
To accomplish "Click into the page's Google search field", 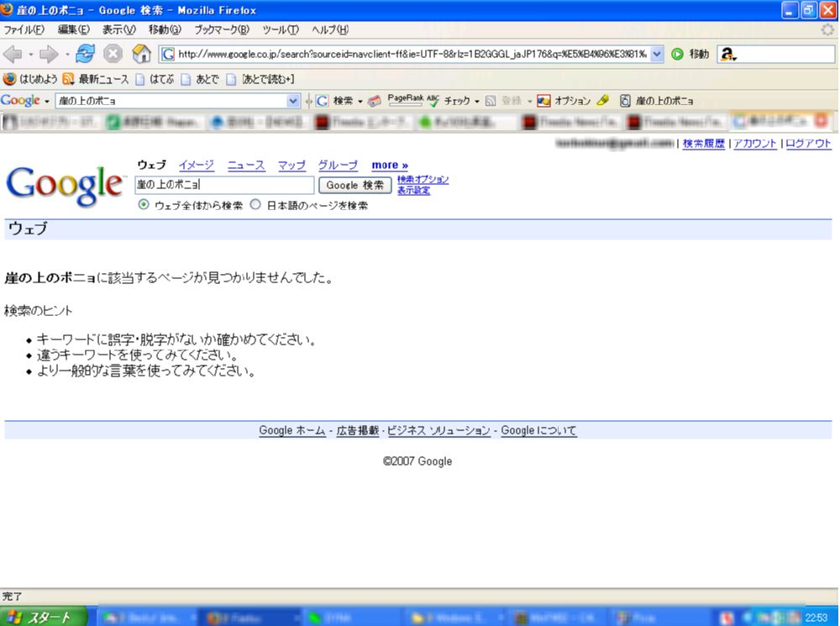I will (224, 185).
